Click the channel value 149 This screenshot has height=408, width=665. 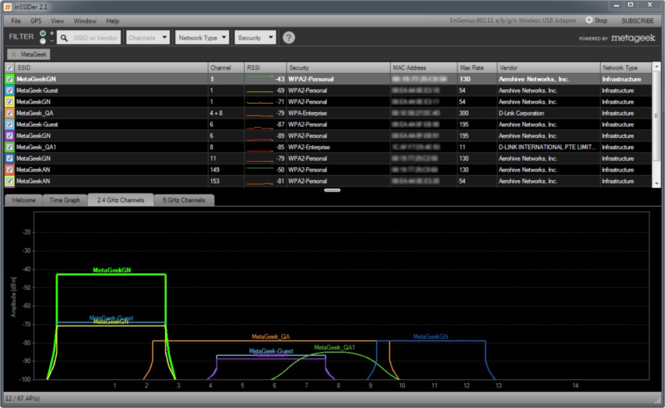pos(215,170)
